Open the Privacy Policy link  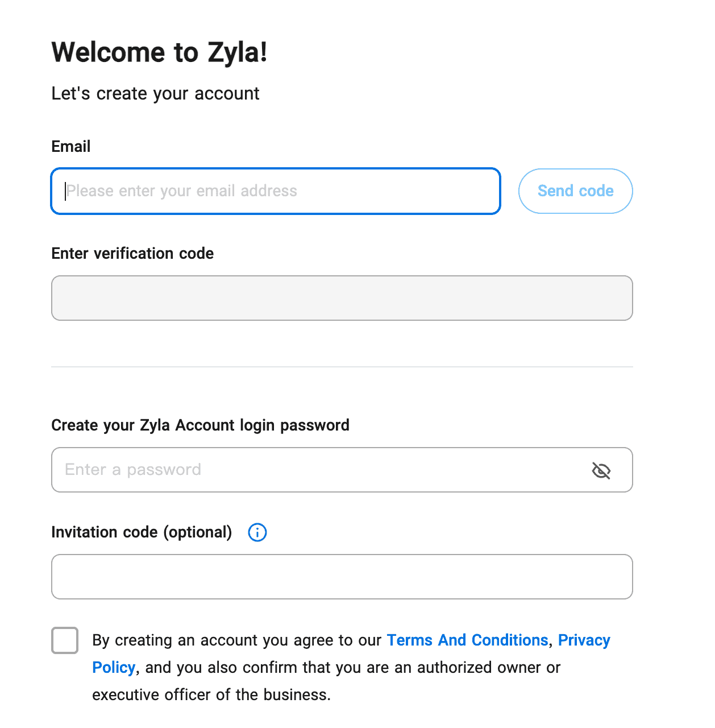coord(584,640)
